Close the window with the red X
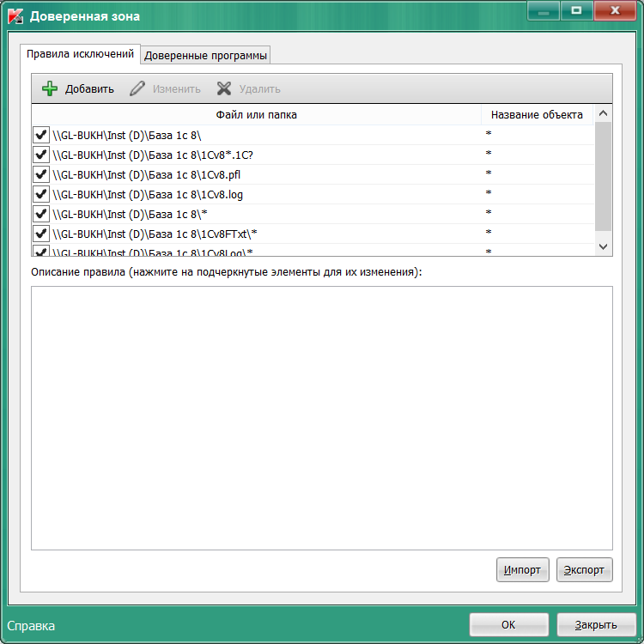 point(615,11)
